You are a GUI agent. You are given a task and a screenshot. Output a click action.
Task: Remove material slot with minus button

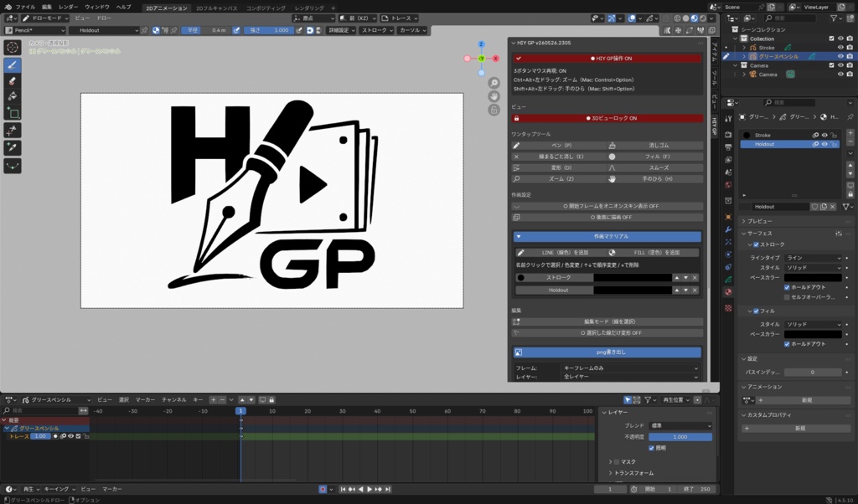tap(850, 141)
